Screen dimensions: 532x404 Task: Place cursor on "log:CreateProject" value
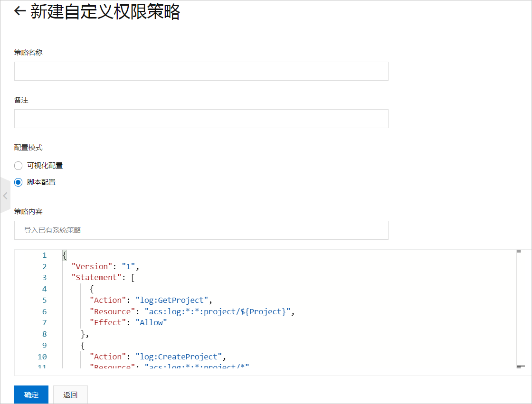179,357
